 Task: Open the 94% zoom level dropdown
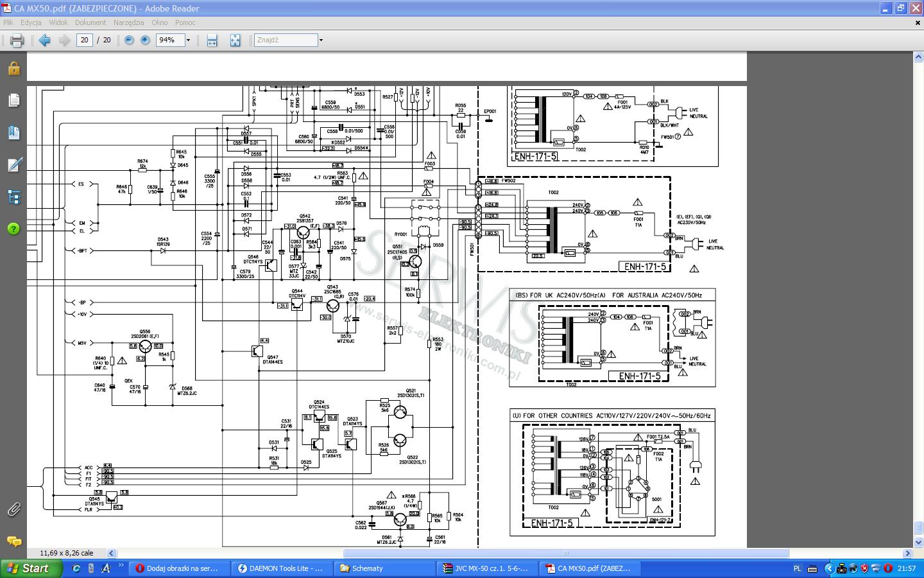click(x=188, y=40)
